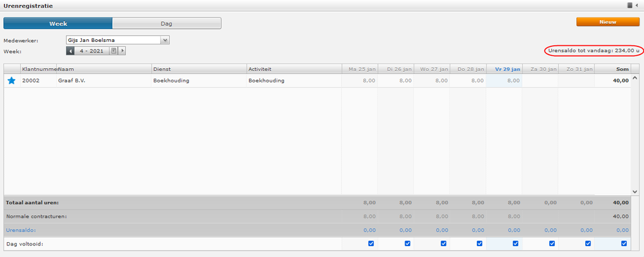The height and width of the screenshot is (257, 644).
Task: Click the Ma 25 jan 8,00 cell in the Graaf B.V. row
Action: click(360, 81)
